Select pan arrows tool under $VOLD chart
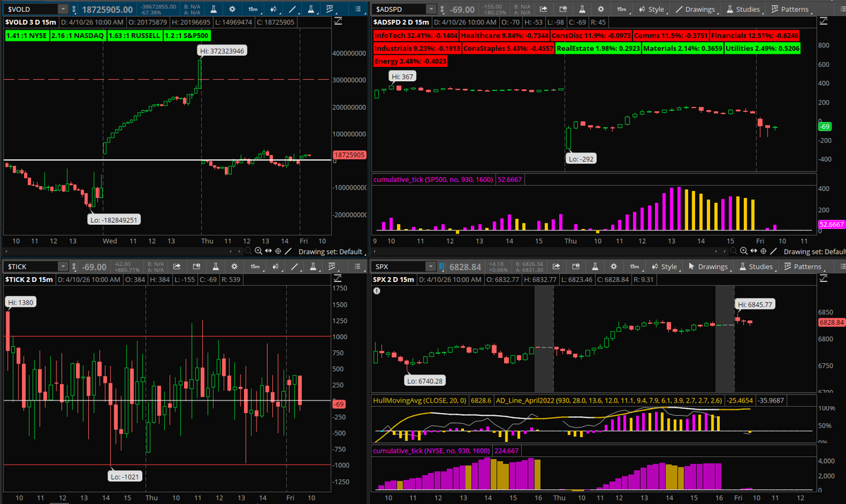The width and height of the screenshot is (846, 504). (269, 251)
